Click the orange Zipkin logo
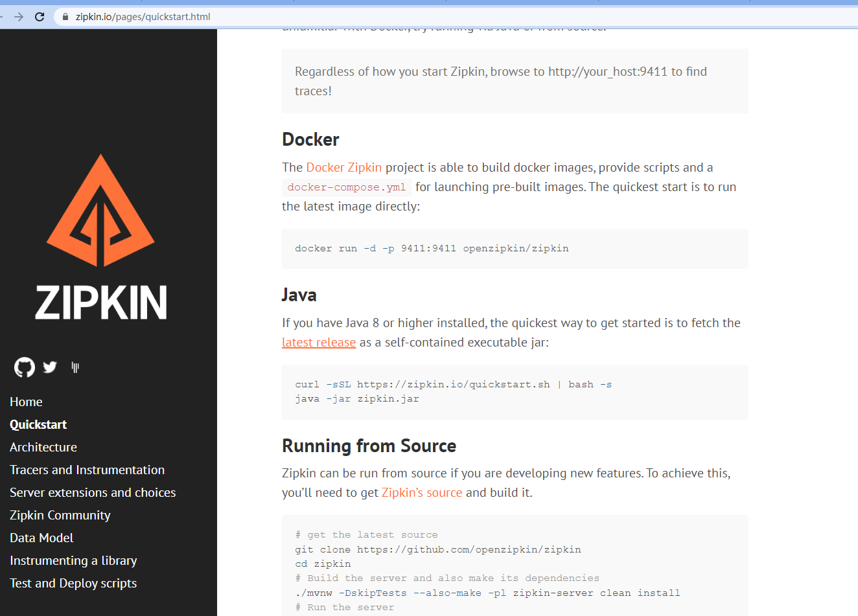 click(x=100, y=211)
